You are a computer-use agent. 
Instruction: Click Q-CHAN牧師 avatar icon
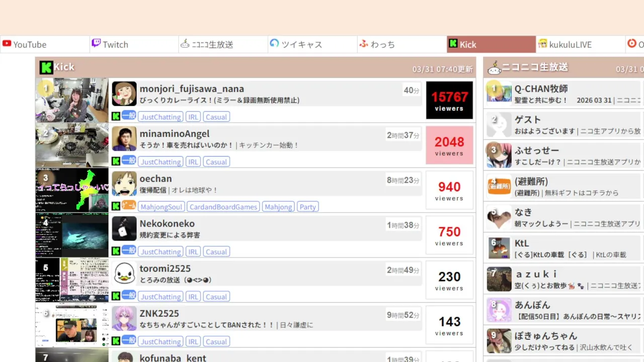pos(499,94)
